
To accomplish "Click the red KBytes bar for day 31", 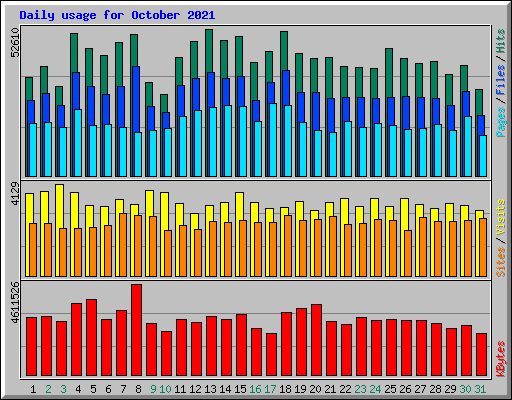I will 481,354.
